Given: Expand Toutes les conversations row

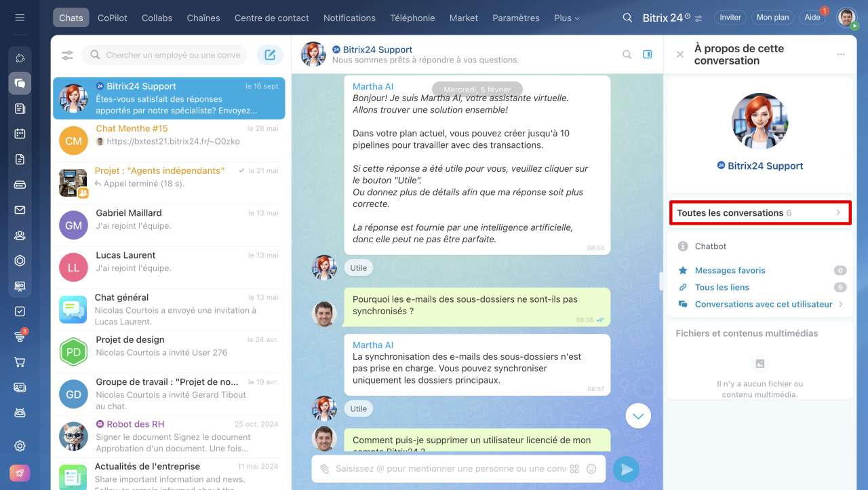Looking at the screenshot, I should tap(759, 213).
